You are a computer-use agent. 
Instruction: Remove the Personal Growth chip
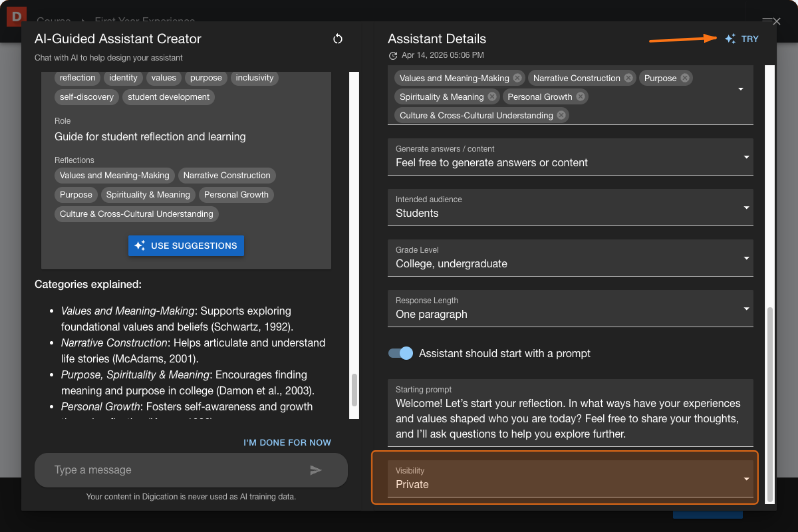click(x=581, y=97)
